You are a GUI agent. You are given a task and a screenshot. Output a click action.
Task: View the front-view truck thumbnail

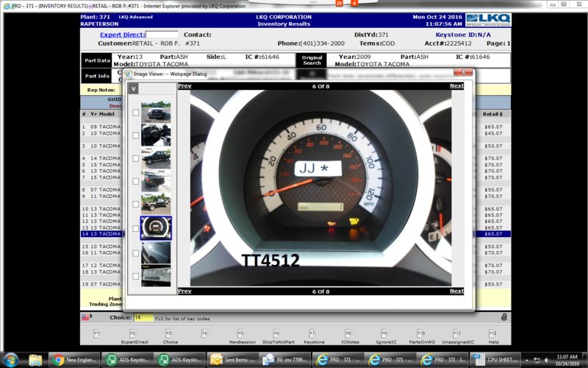tap(156, 112)
